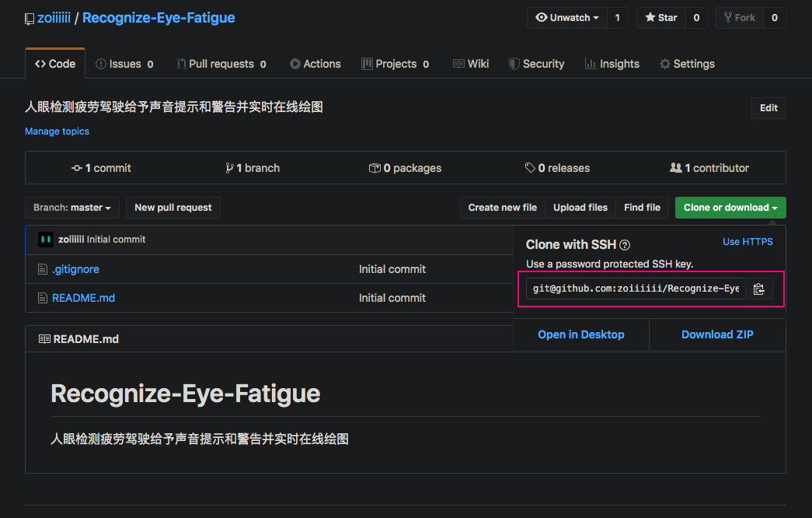The image size is (812, 518).
Task: Open latest Initial commit message beside zoiiiiii
Action: click(116, 240)
